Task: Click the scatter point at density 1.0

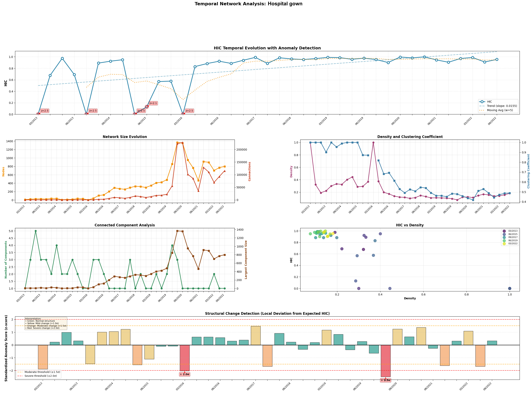Action: 510,288
